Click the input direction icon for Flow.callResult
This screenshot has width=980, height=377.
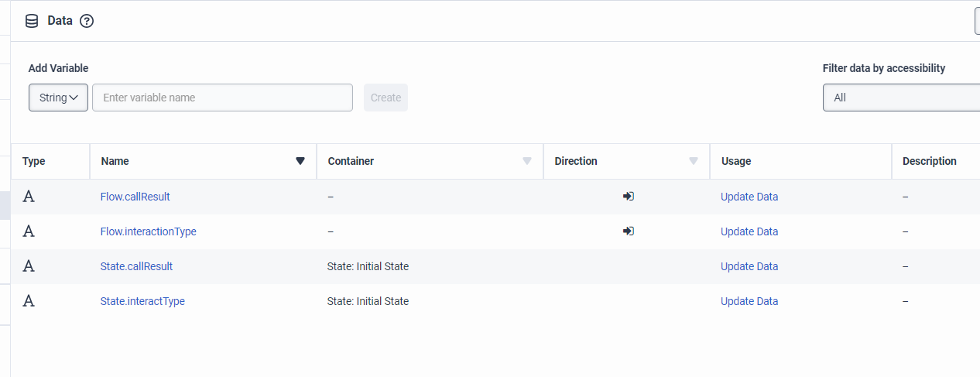click(628, 197)
